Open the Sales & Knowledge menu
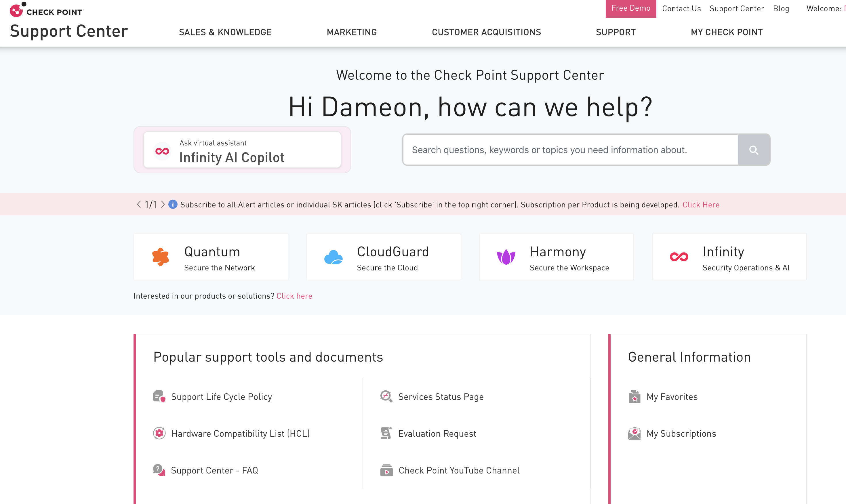 tap(225, 32)
